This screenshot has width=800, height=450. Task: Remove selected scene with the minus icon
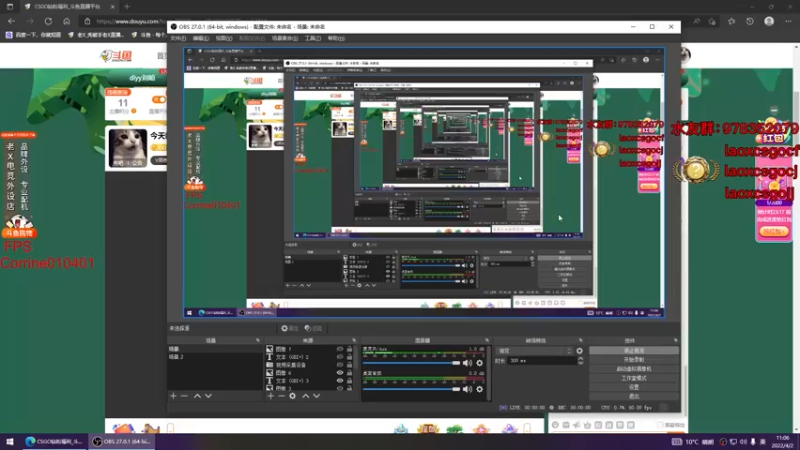pyautogui.click(x=184, y=396)
